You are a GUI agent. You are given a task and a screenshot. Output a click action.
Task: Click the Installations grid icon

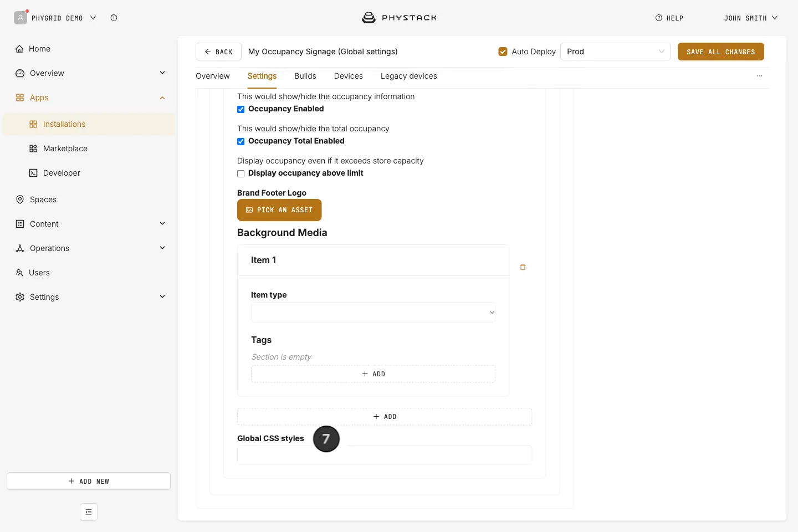pyautogui.click(x=33, y=124)
